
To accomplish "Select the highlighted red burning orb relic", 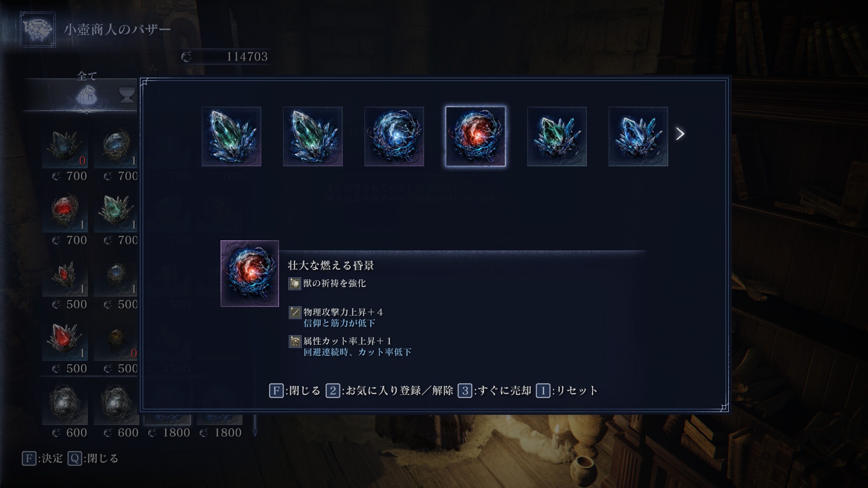I will (476, 136).
